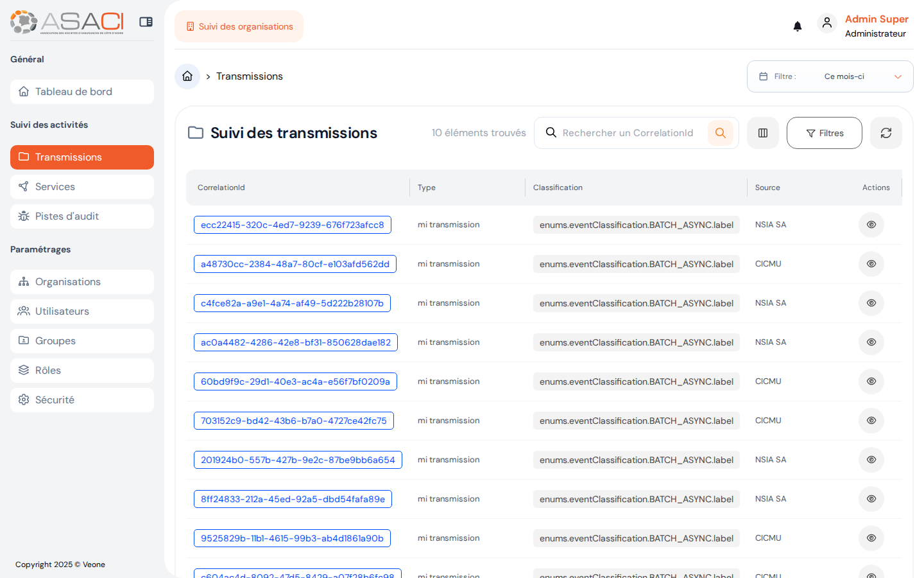Open the Tableau de bord link
Image resolution: width=924 pixels, height=578 pixels.
[x=81, y=91]
